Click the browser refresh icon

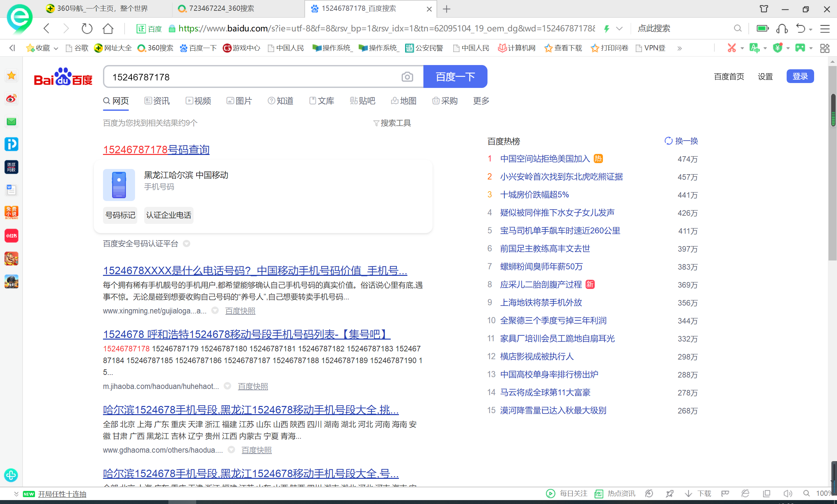[87, 28]
